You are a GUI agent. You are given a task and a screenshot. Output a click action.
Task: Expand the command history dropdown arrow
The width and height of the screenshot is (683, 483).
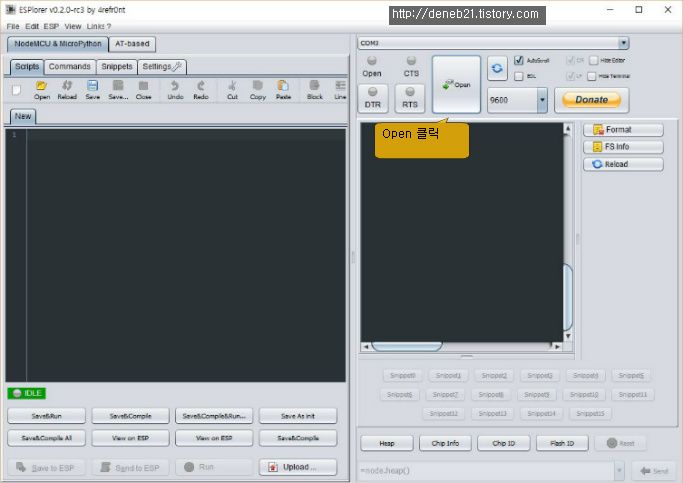[x=619, y=471]
